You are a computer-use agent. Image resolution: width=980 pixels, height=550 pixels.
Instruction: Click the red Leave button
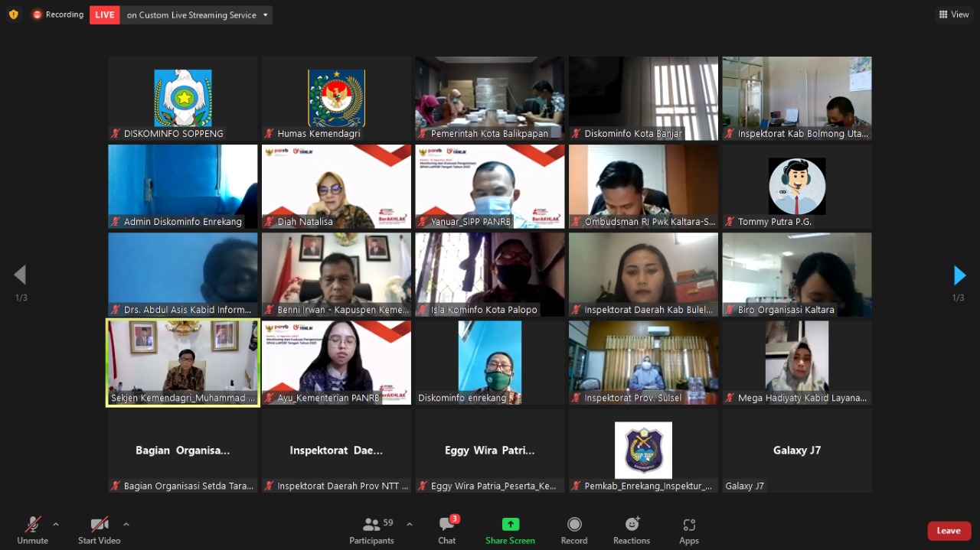(x=949, y=531)
